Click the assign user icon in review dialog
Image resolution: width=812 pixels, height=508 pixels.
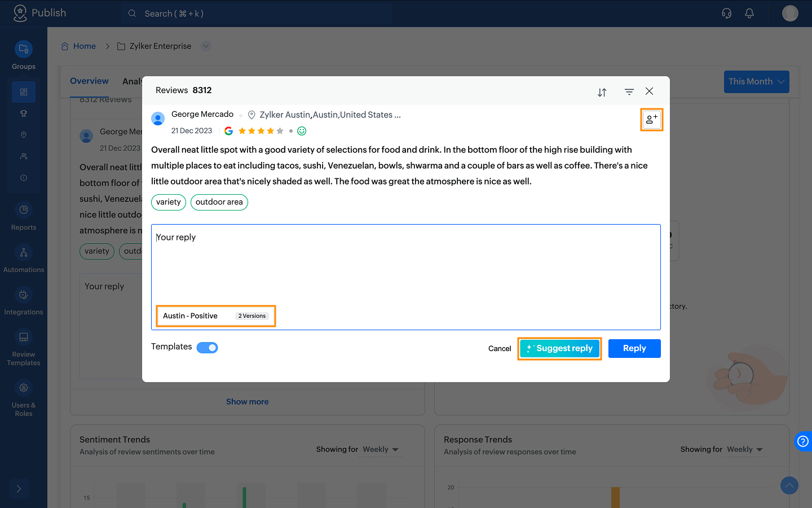click(x=651, y=120)
